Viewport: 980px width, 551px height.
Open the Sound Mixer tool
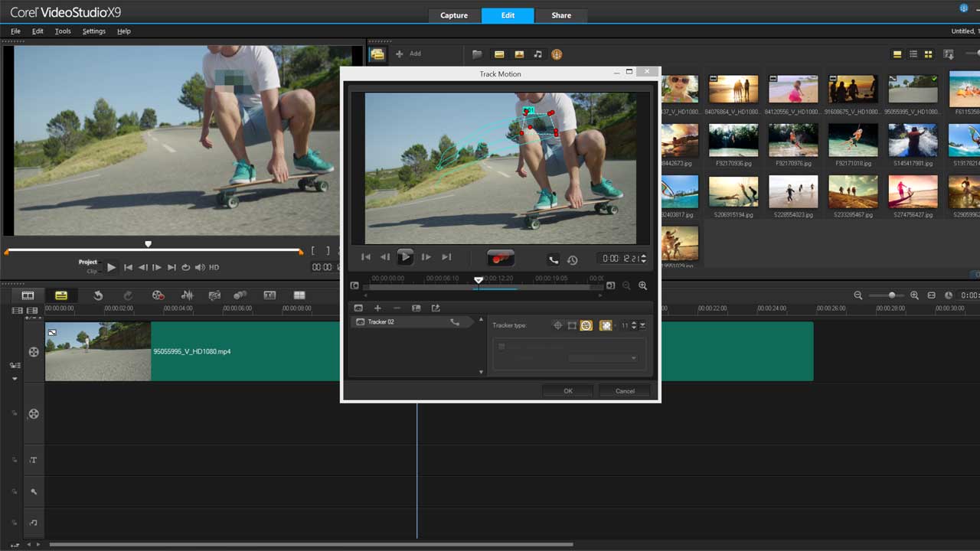(186, 295)
